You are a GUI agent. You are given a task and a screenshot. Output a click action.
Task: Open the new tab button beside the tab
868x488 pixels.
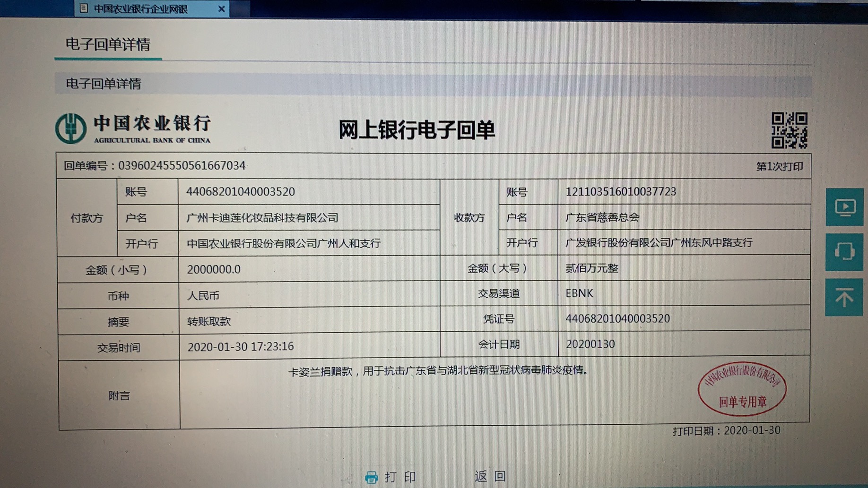point(240,9)
